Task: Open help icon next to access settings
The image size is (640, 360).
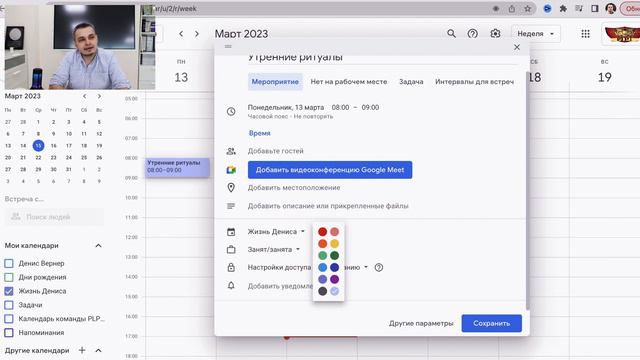Action: (x=379, y=268)
